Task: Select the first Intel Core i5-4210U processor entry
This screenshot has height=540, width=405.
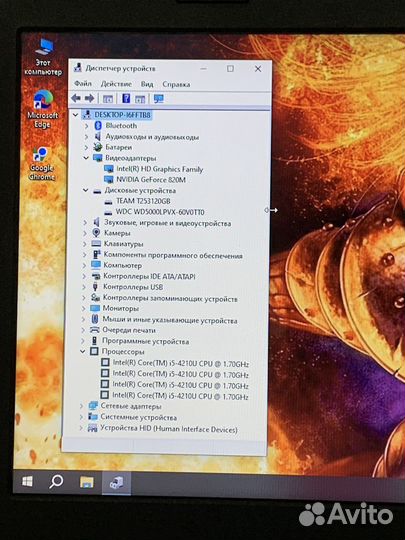Action: coord(181,363)
